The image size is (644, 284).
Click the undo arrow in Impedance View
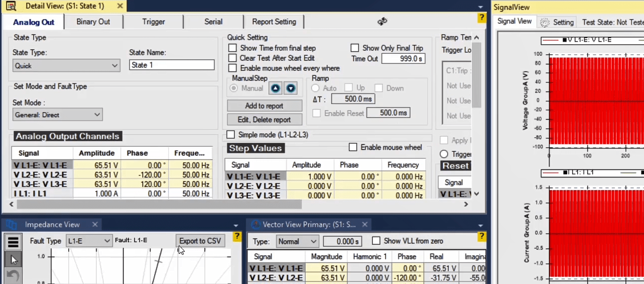pyautogui.click(x=13, y=276)
